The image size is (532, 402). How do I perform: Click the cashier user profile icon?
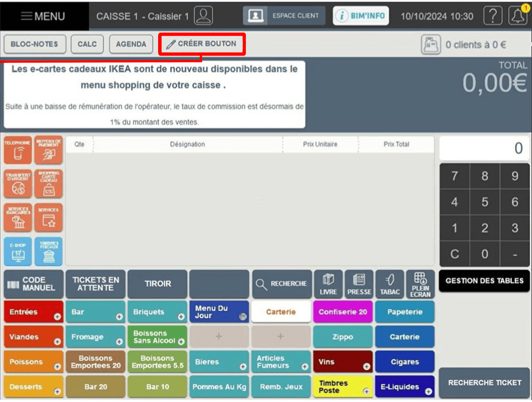pos(204,16)
